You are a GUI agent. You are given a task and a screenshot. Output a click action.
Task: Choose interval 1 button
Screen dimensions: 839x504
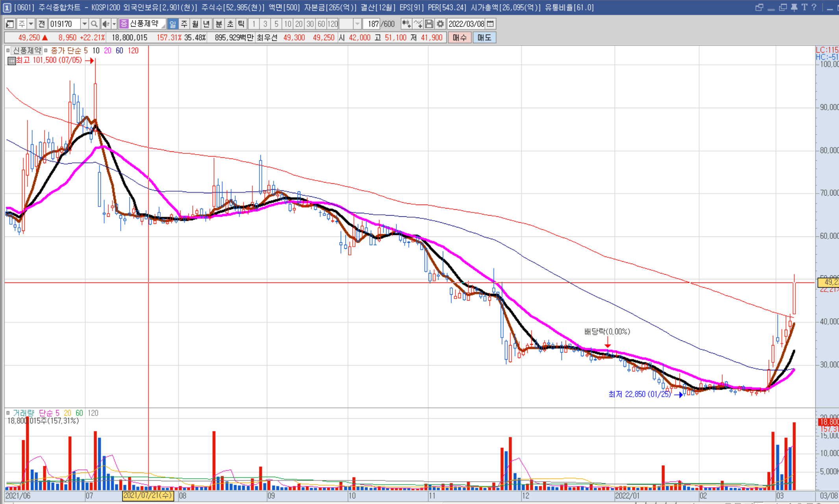tap(254, 24)
